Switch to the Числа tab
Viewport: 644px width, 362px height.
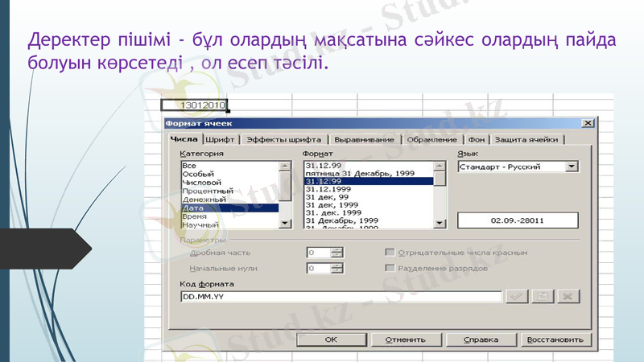pos(184,139)
